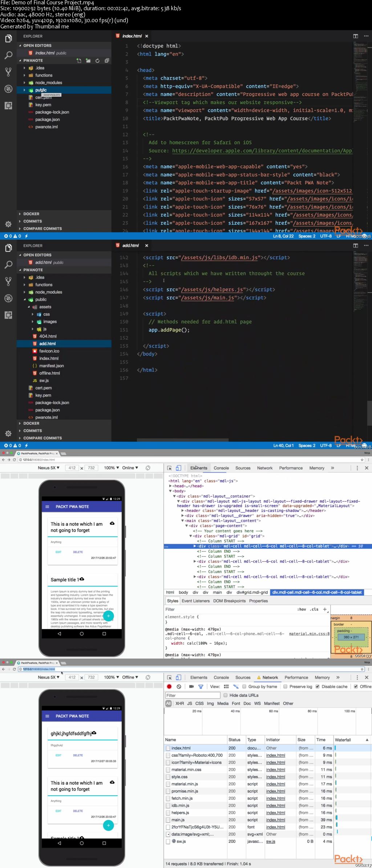Open Search in the index.html editor's activity bar

pos(8,55)
